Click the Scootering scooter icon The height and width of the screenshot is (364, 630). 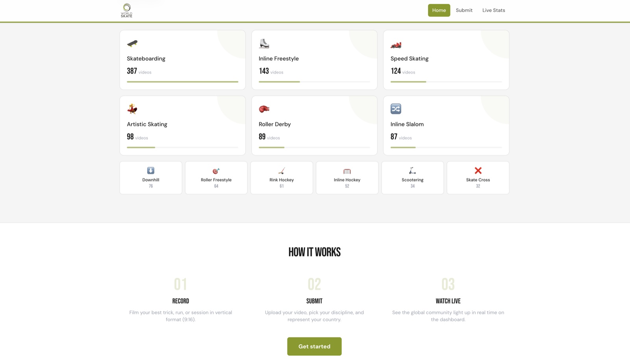[x=412, y=170]
